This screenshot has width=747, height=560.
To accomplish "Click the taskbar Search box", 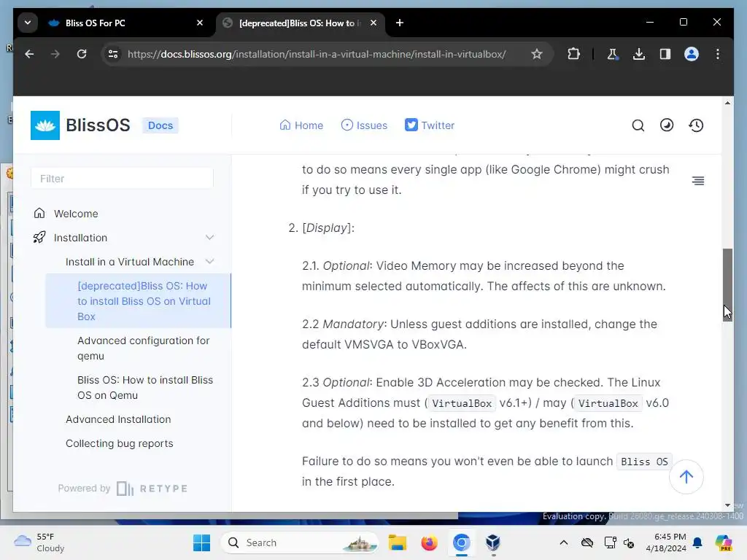I will point(299,542).
